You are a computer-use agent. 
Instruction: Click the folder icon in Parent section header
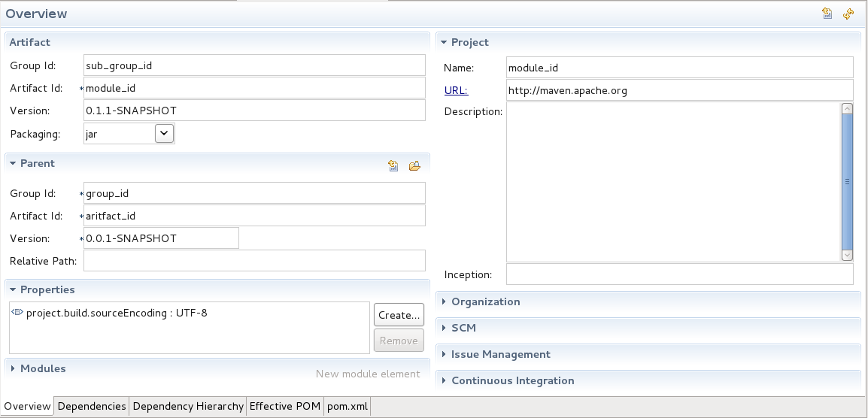414,166
